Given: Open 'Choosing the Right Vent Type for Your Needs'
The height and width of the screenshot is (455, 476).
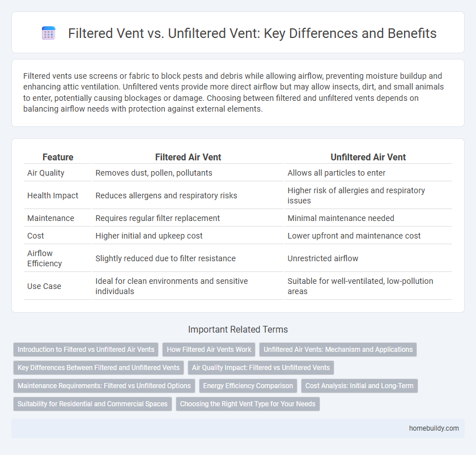Looking at the screenshot, I should pyautogui.click(x=248, y=404).
